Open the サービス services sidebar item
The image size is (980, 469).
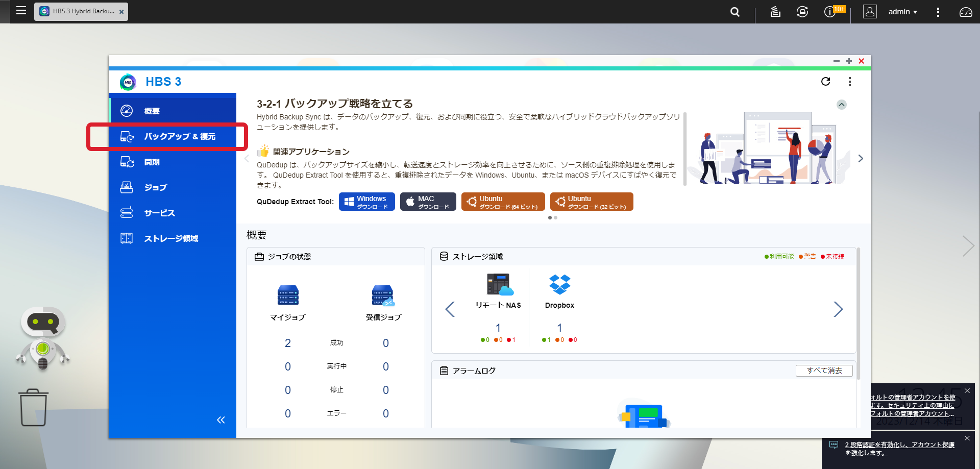pyautogui.click(x=173, y=213)
